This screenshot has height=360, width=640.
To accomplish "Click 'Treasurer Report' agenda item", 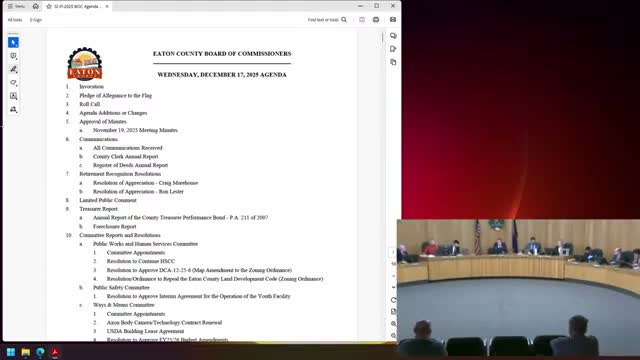I will 98,209.
